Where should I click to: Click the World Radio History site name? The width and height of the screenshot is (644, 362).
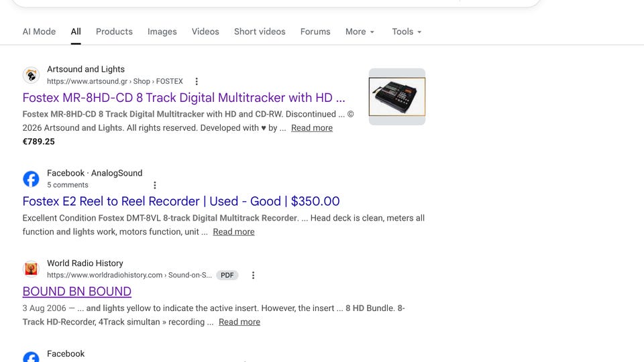(85, 263)
